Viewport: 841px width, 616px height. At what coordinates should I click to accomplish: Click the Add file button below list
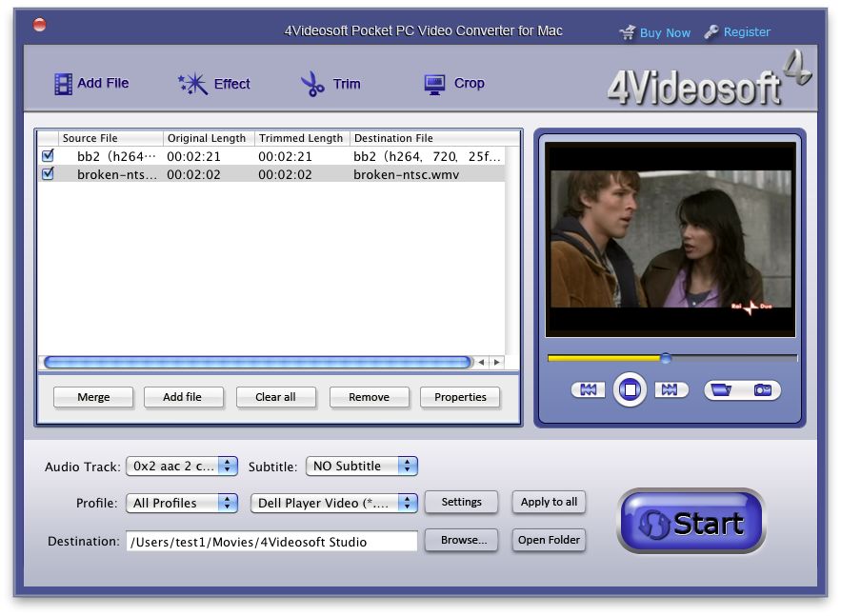[182, 397]
